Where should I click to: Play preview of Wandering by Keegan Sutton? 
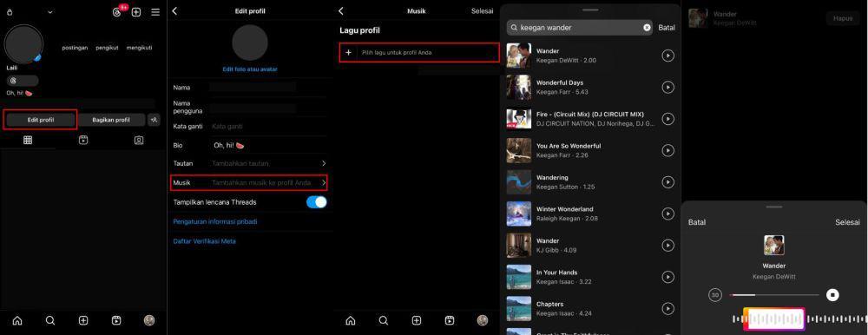click(668, 181)
